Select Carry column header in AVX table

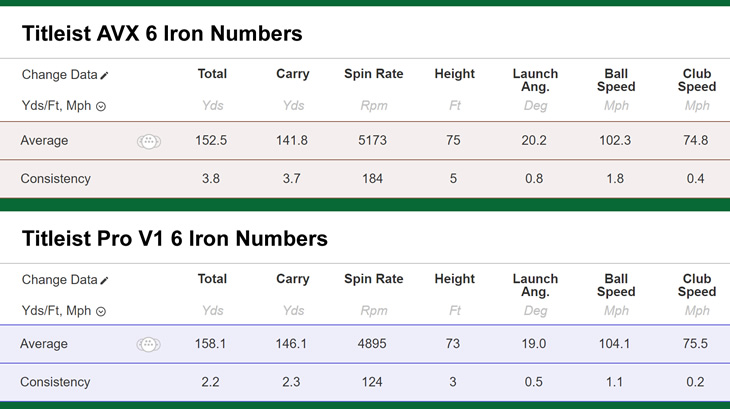tap(293, 74)
